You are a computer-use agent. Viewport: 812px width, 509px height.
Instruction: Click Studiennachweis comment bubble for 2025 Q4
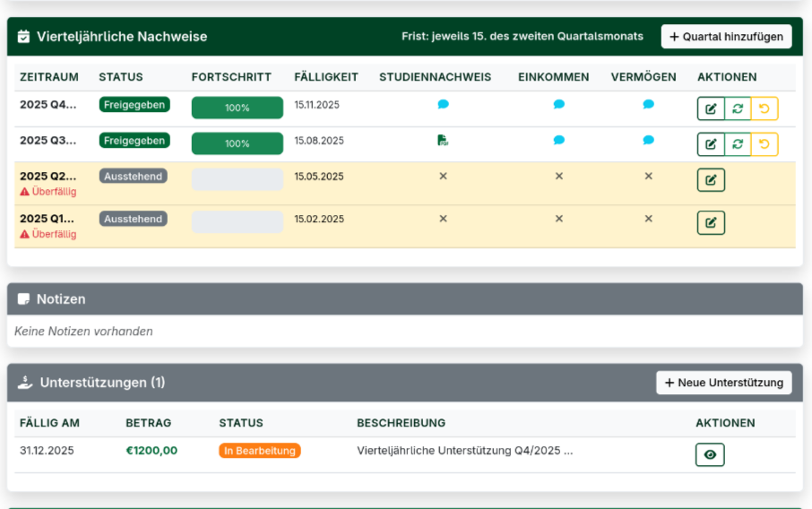(x=443, y=105)
